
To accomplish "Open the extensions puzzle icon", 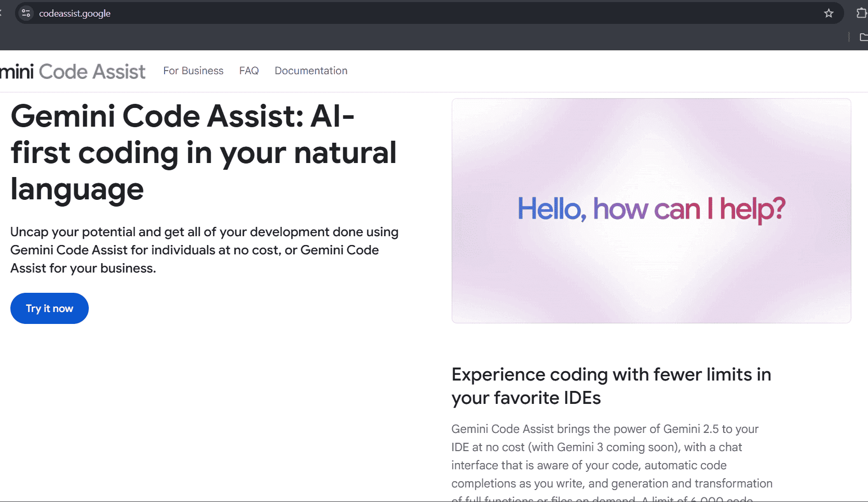I will (x=862, y=13).
